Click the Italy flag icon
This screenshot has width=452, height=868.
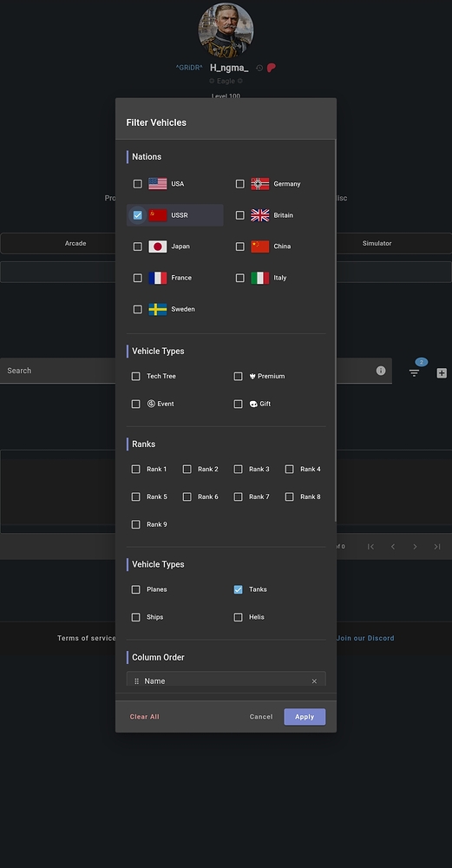[x=260, y=278]
